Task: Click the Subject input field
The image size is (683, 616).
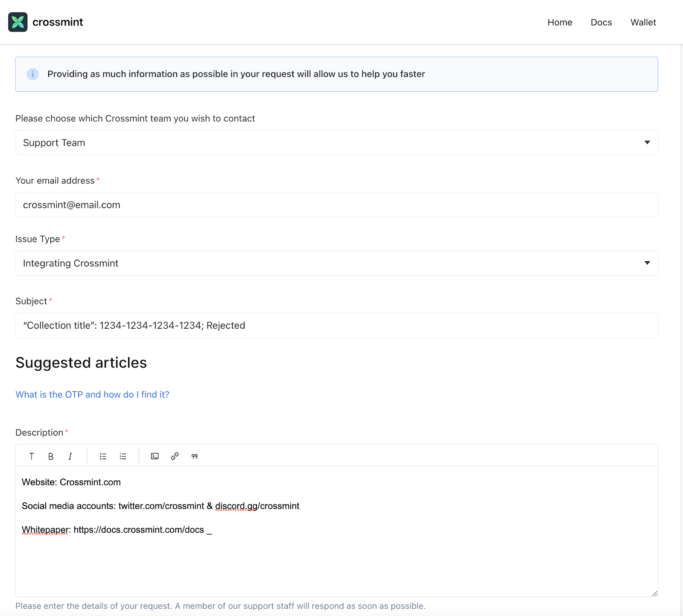Action: [336, 325]
